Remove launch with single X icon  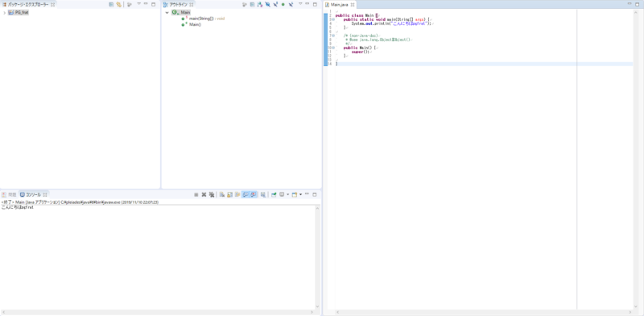[204, 194]
